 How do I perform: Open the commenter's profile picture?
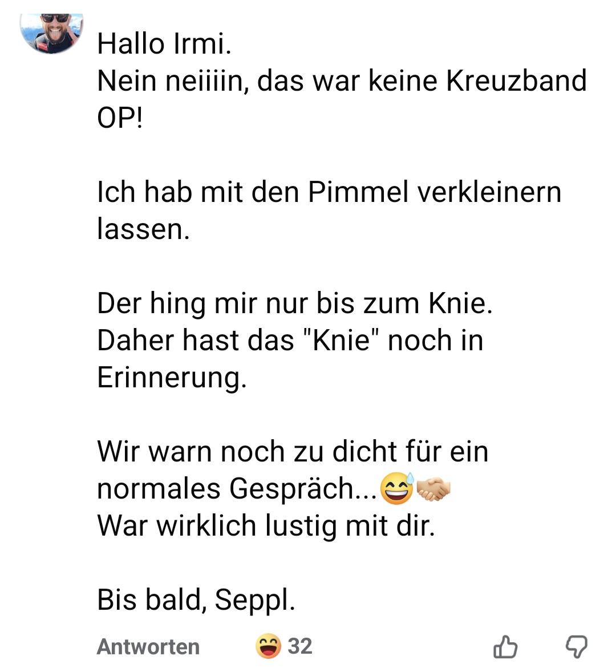(x=52, y=31)
